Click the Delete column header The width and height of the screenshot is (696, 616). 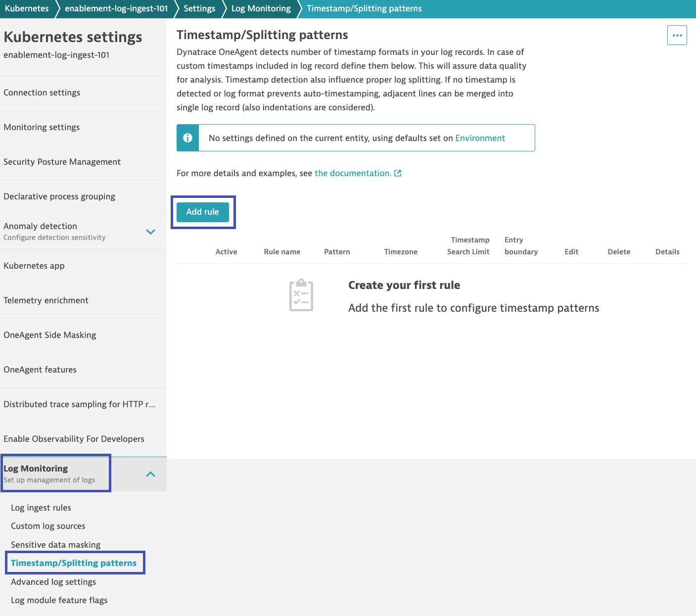pos(619,252)
